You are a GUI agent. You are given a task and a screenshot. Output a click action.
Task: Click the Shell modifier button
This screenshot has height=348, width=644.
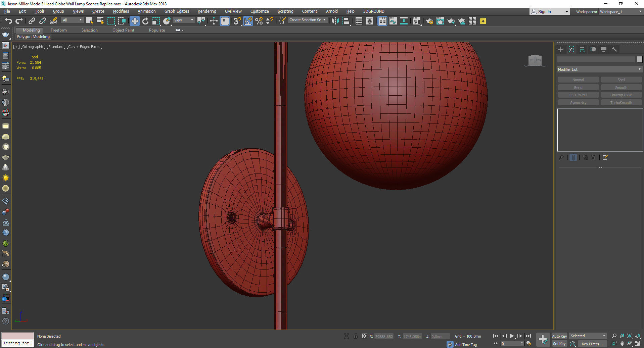(621, 80)
